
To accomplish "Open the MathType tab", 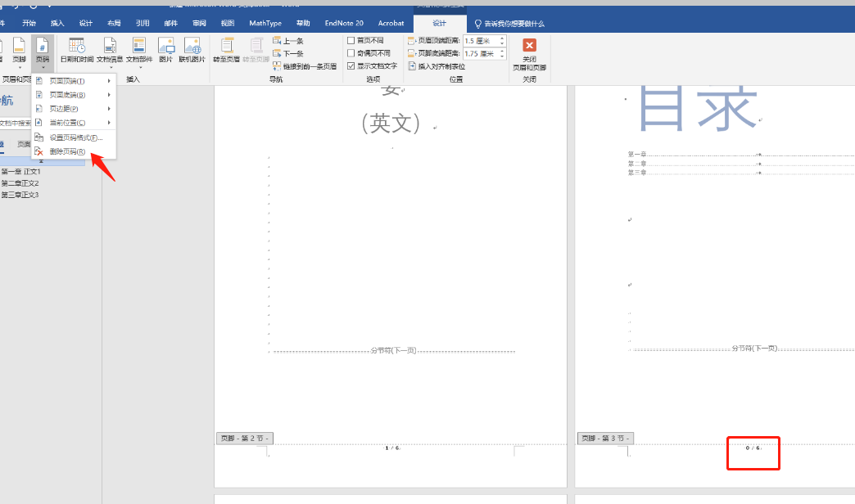I will pos(265,23).
